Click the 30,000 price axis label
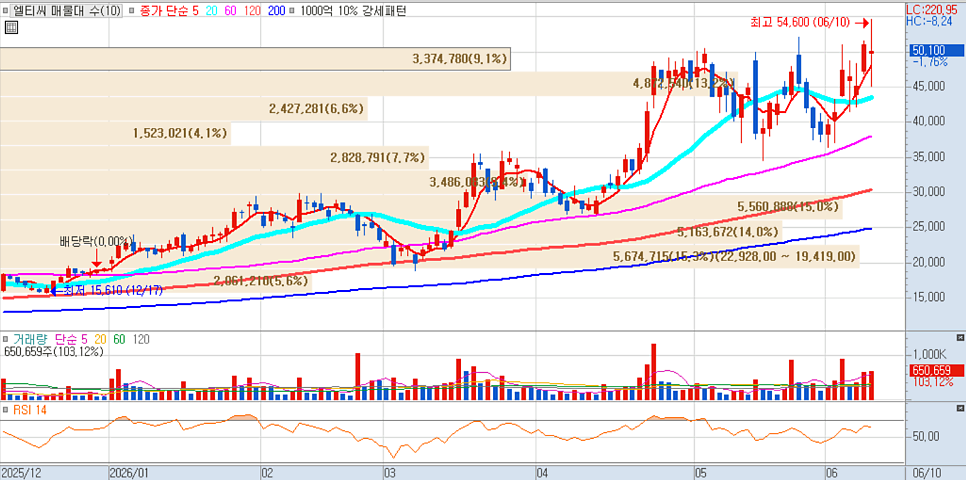 pos(929,192)
